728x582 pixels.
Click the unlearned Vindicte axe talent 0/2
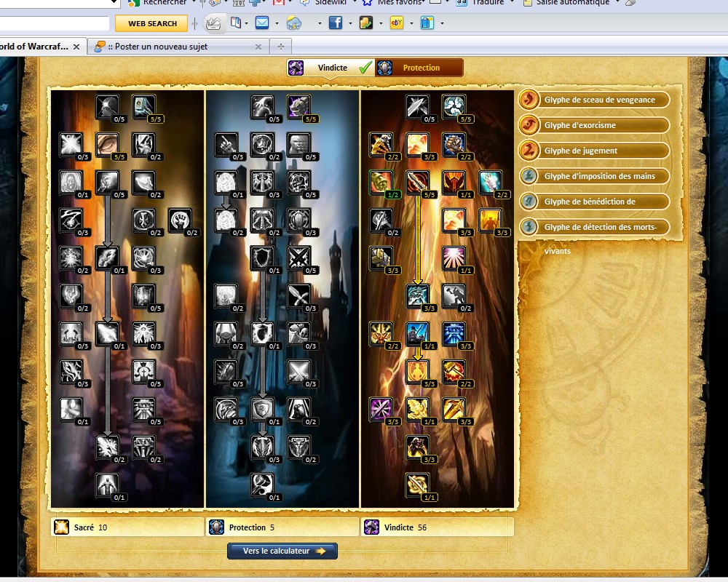(381, 220)
